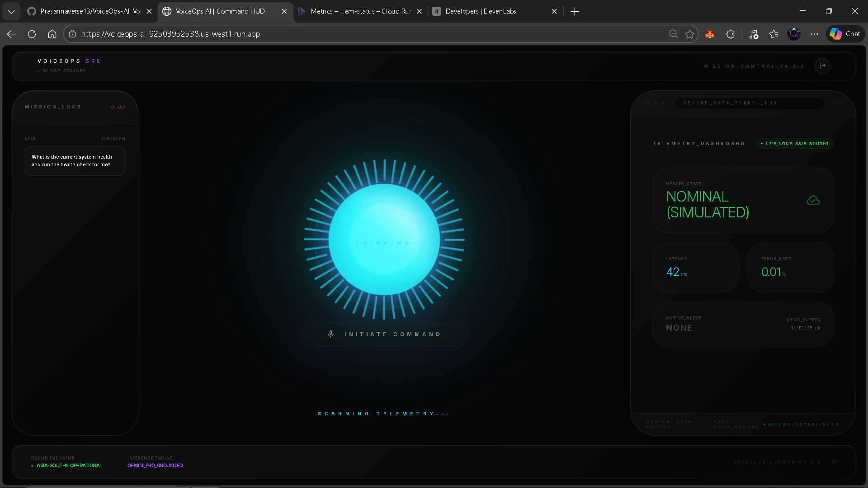Viewport: 868px width, 488px height.
Task: Open the browser favorites list icon
Action: coord(774,34)
